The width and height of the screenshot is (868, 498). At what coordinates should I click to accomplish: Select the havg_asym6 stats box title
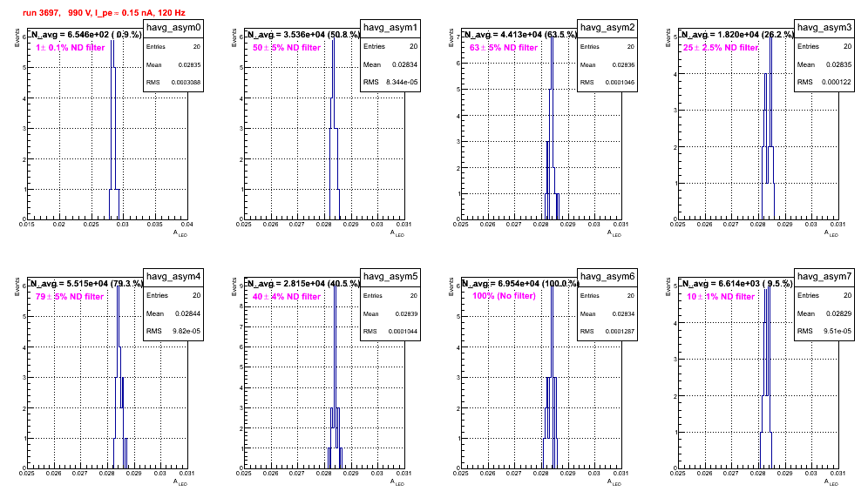(607, 277)
